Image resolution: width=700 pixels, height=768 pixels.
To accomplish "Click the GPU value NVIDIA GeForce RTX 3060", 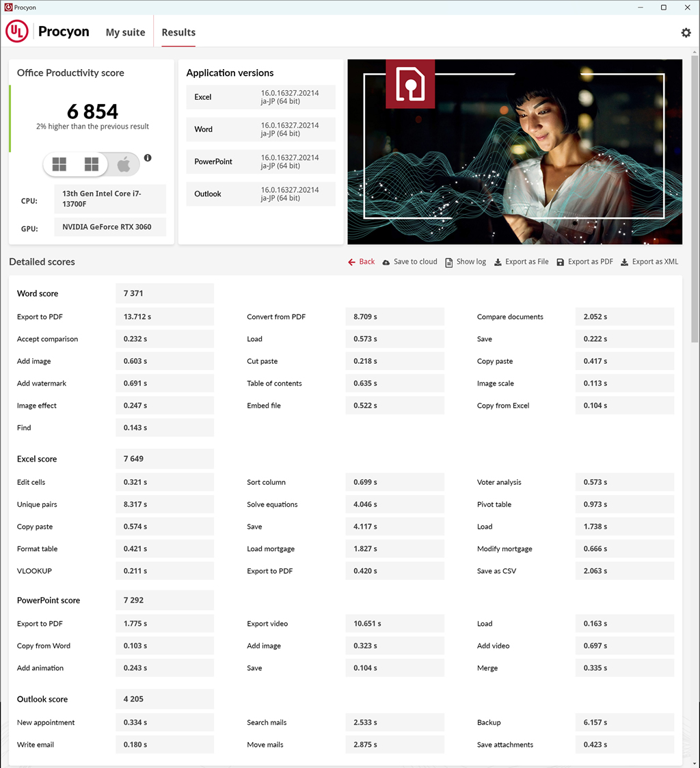I will point(110,227).
